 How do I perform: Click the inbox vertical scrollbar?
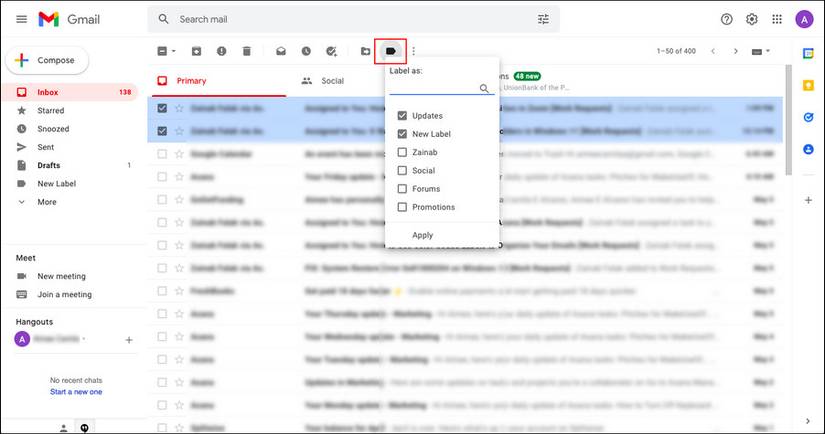coord(788,120)
